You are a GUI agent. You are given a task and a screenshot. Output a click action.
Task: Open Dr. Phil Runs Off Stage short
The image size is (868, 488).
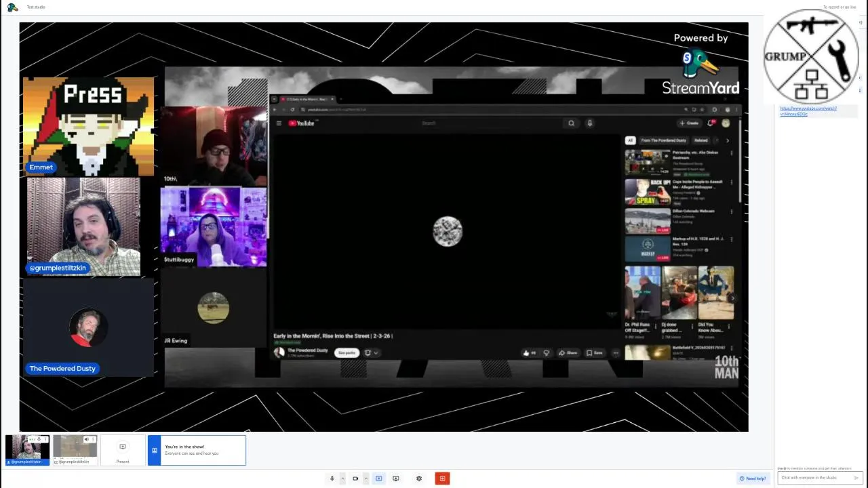pos(642,293)
